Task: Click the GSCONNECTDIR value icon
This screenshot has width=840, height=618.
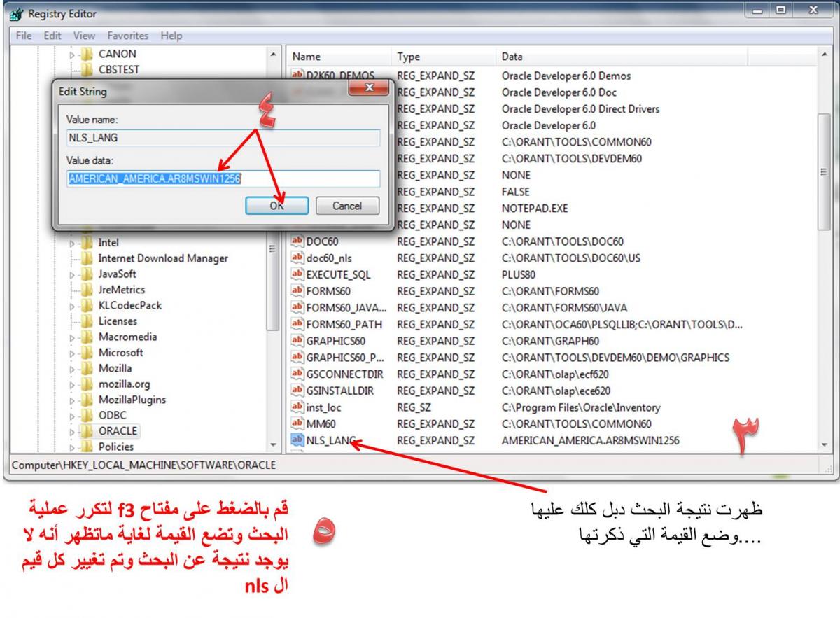Action: point(297,374)
